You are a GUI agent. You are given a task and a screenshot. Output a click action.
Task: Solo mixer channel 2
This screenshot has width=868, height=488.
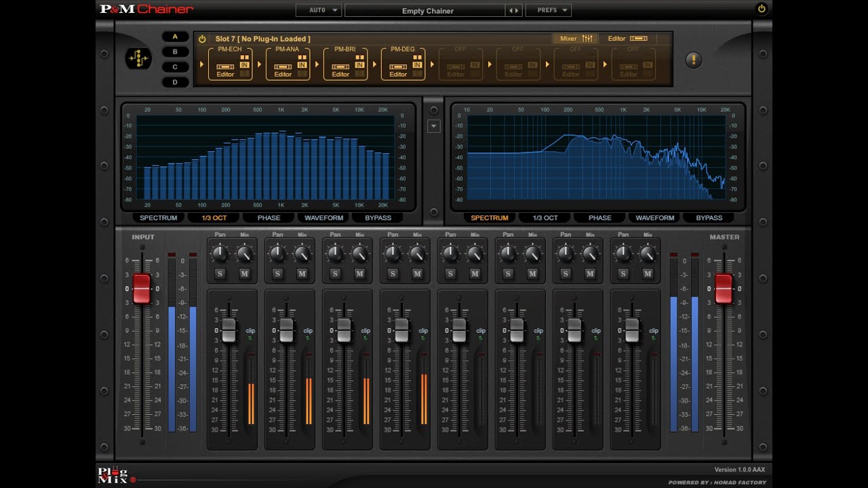tap(277, 274)
